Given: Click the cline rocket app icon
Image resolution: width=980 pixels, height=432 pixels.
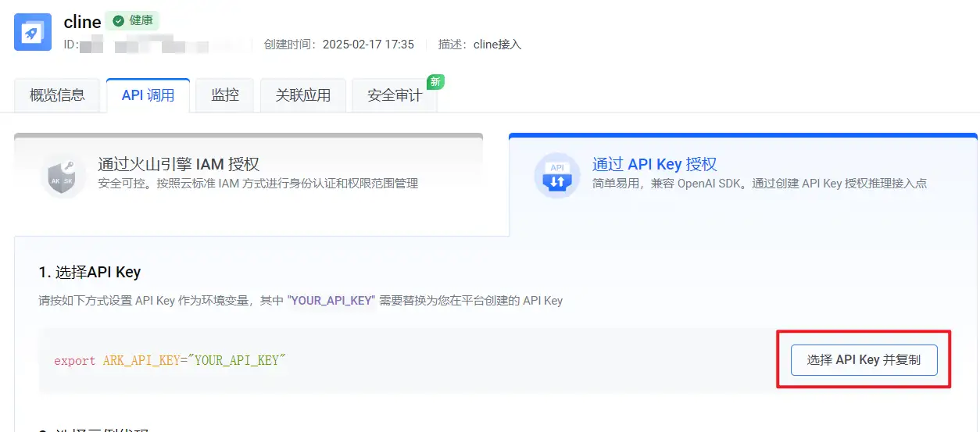Looking at the screenshot, I should [33, 32].
